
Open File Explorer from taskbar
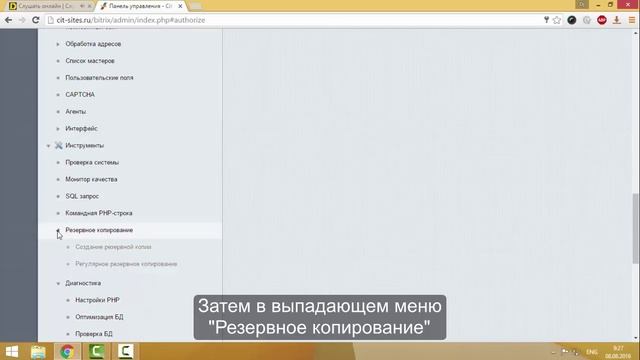coord(38,351)
